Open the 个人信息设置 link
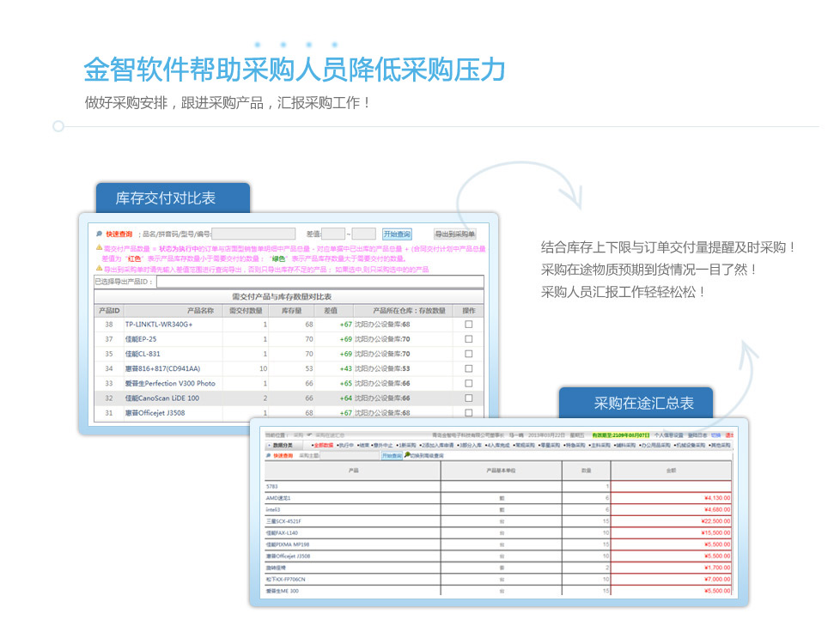The height and width of the screenshot is (620, 840). coord(668,435)
